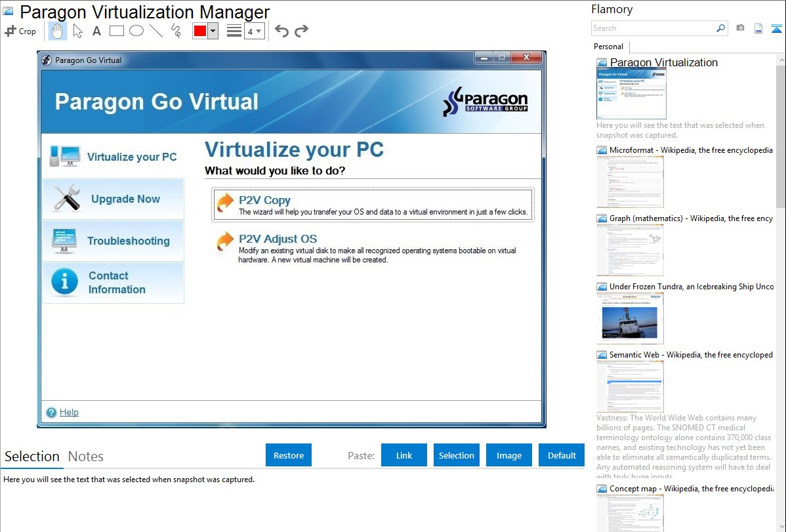Open Troubleshooting sidebar item
Screen dimensions: 786x532
point(114,241)
